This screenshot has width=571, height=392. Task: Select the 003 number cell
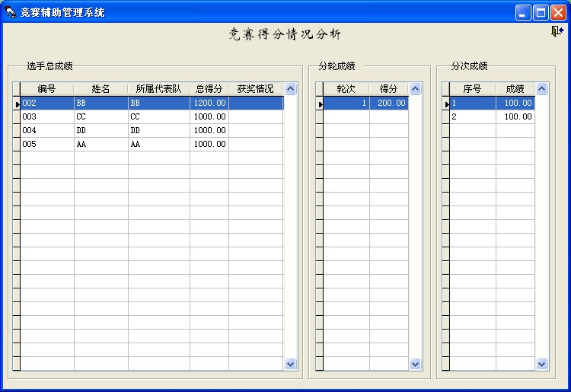click(47, 116)
